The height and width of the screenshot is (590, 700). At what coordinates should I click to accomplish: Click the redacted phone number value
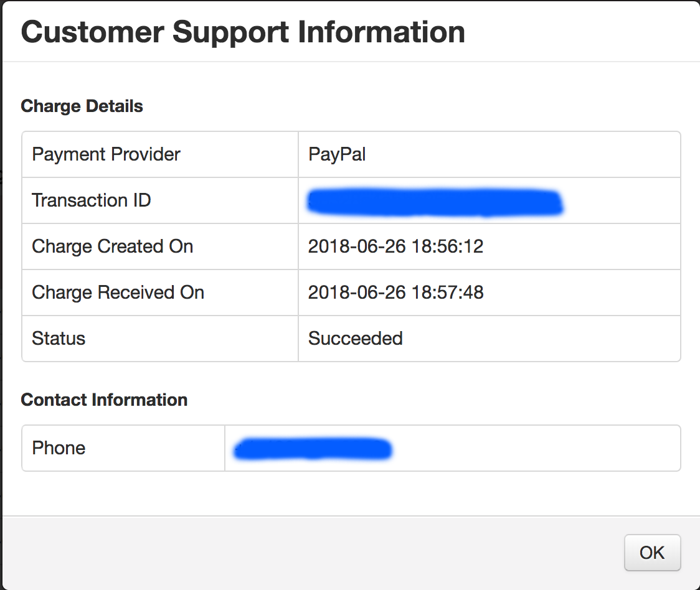click(311, 449)
